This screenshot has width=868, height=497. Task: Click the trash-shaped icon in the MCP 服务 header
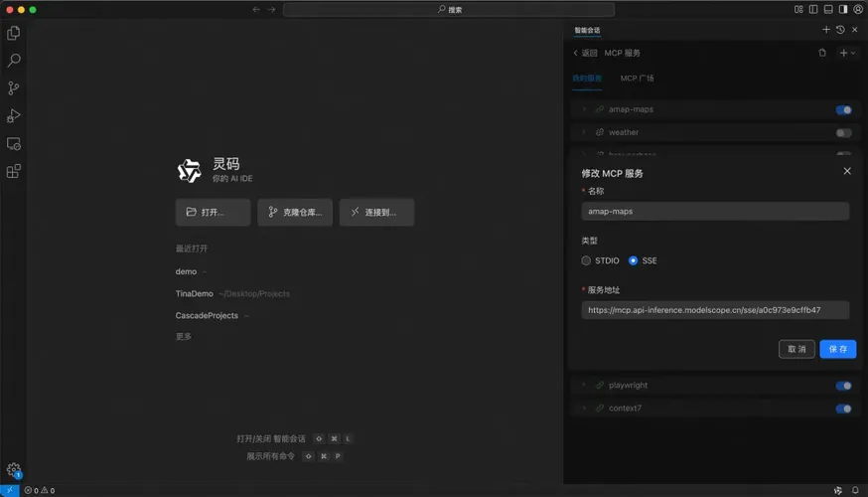[822, 53]
